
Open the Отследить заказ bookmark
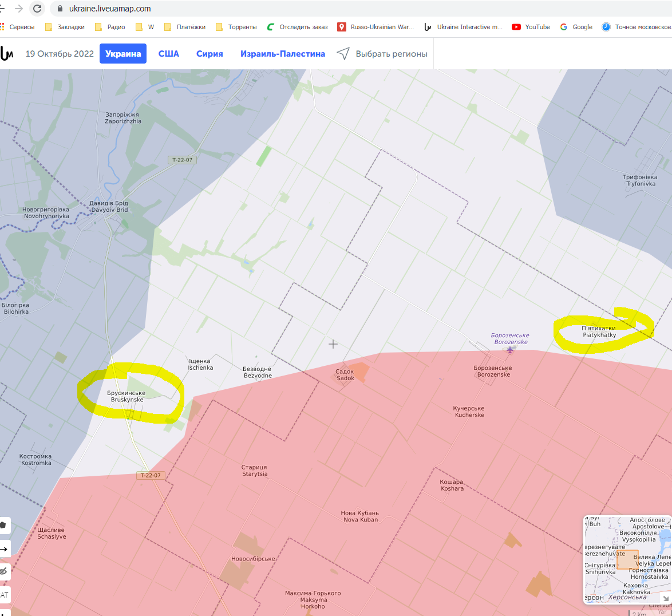297,26
